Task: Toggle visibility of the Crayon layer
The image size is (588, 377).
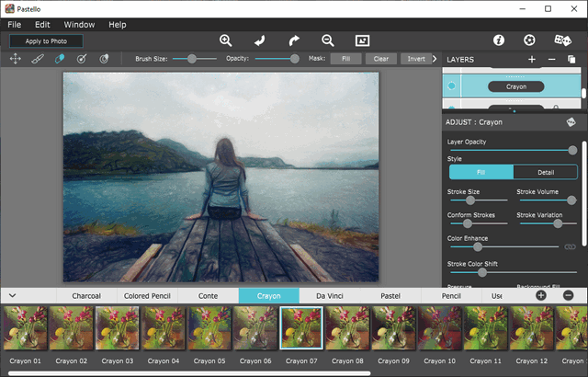Action: [451, 86]
